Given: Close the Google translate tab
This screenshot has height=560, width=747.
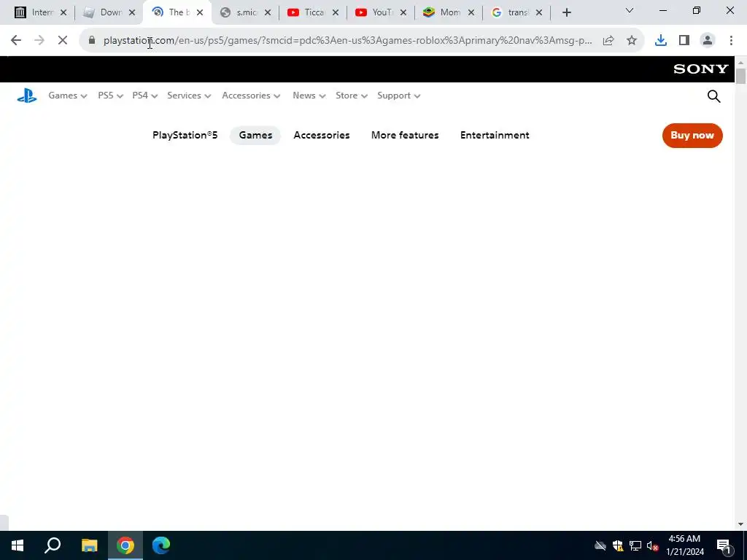Looking at the screenshot, I should (539, 13).
